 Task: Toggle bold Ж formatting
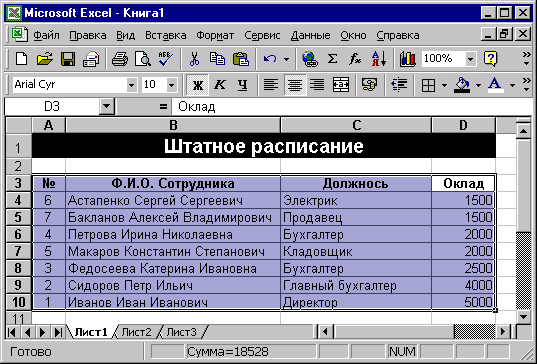[198, 85]
